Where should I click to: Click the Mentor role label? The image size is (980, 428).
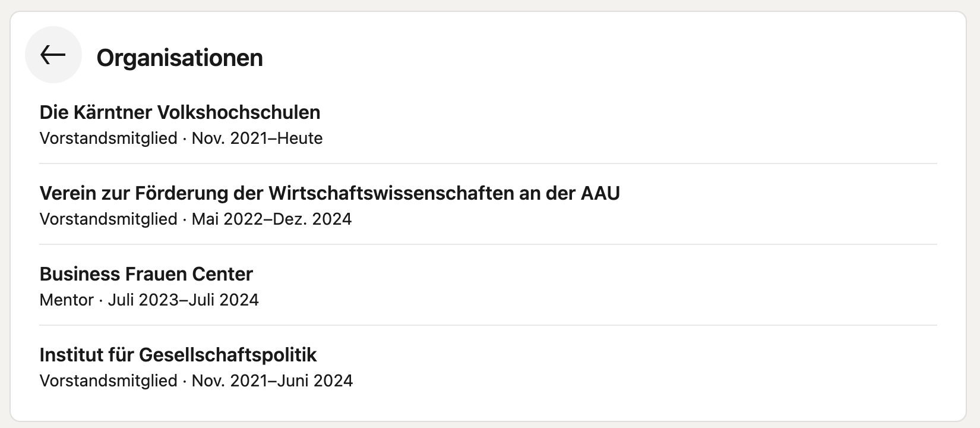[x=67, y=300]
